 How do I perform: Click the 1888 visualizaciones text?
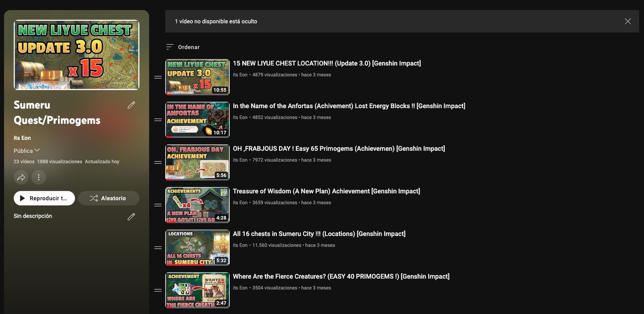60,161
